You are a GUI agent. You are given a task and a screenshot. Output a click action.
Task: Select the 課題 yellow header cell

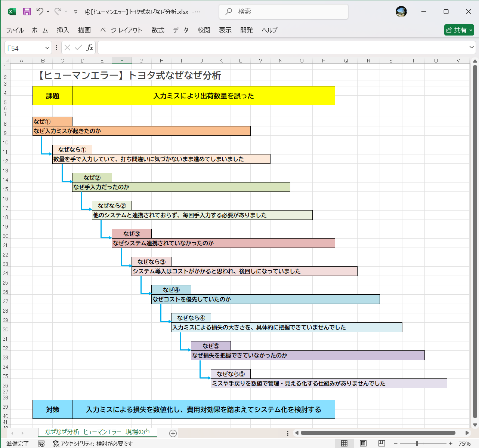pyautogui.click(x=52, y=95)
